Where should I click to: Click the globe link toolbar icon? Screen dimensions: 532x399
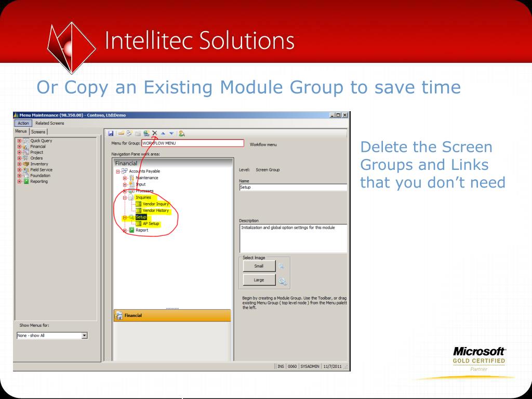coord(146,134)
